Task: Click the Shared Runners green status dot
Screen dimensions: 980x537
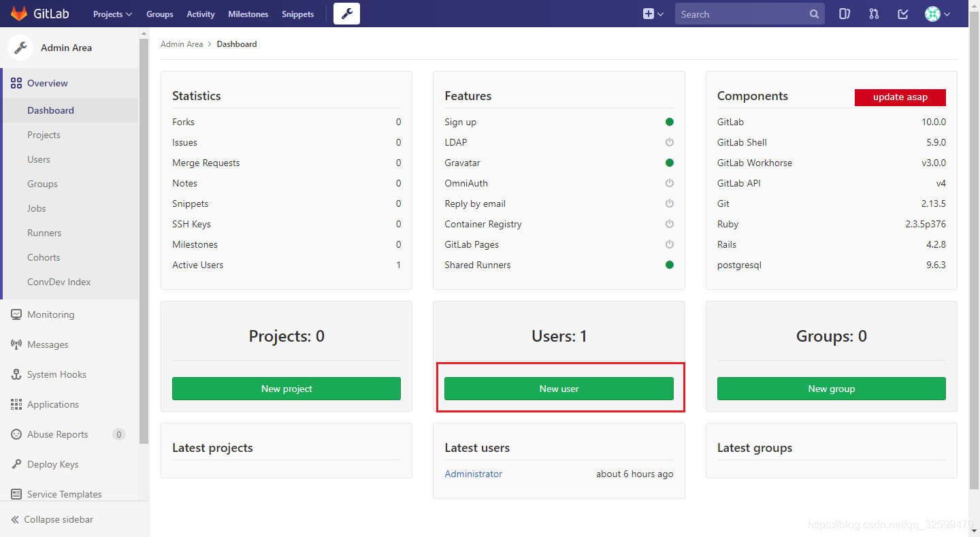Action: click(670, 265)
